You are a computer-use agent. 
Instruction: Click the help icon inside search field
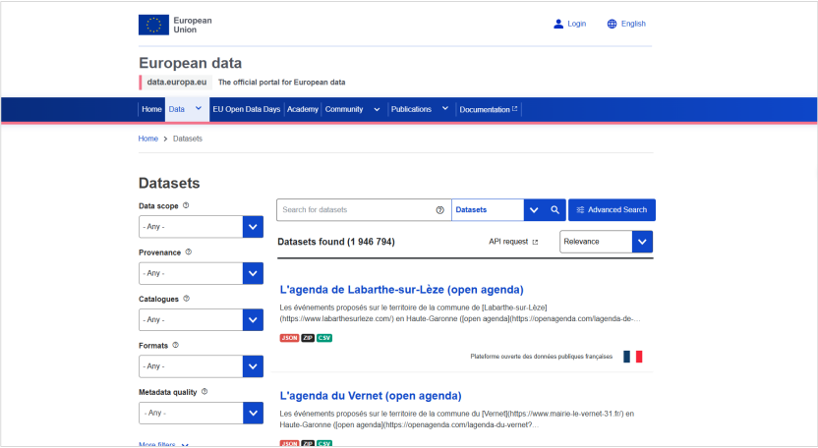click(x=440, y=210)
